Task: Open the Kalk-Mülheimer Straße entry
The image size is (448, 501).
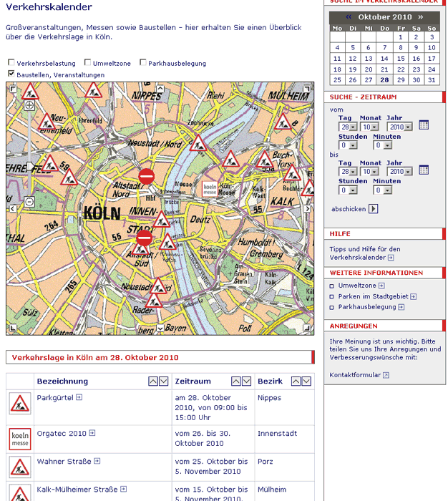Action: (x=82, y=489)
